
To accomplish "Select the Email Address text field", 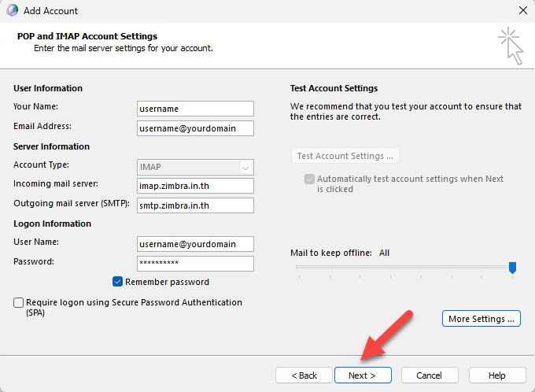I will (195, 128).
